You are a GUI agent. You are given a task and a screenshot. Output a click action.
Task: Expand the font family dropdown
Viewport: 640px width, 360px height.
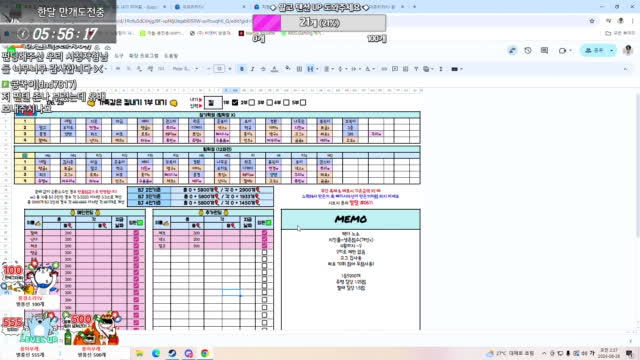[x=185, y=69]
